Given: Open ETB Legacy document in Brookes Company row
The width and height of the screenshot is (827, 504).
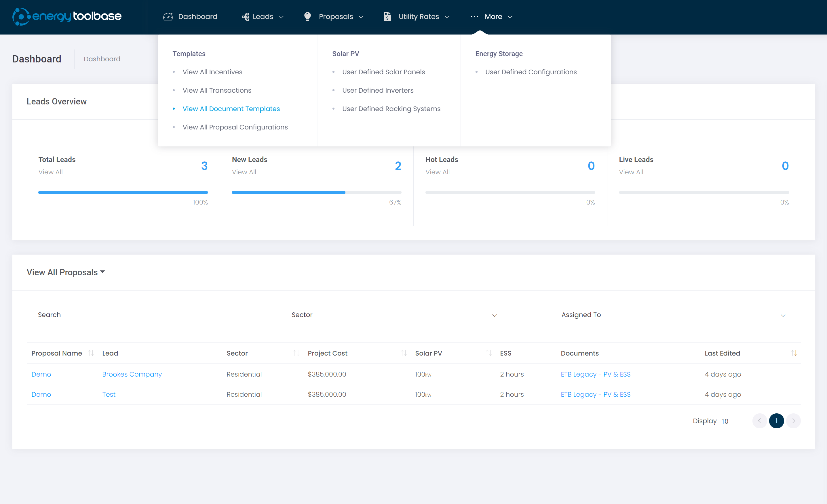Looking at the screenshot, I should tap(595, 374).
